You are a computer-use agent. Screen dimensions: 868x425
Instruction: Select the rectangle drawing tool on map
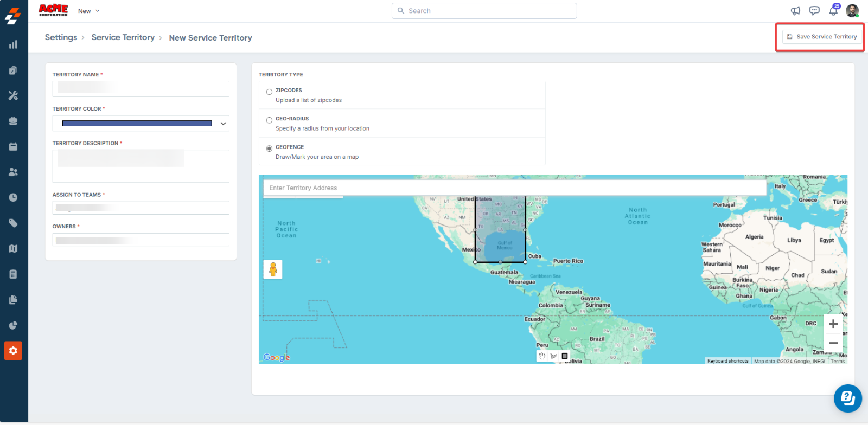(565, 356)
